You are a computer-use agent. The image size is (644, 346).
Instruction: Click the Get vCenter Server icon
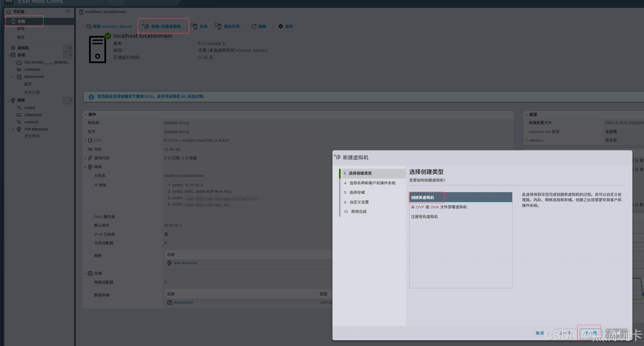click(x=89, y=26)
